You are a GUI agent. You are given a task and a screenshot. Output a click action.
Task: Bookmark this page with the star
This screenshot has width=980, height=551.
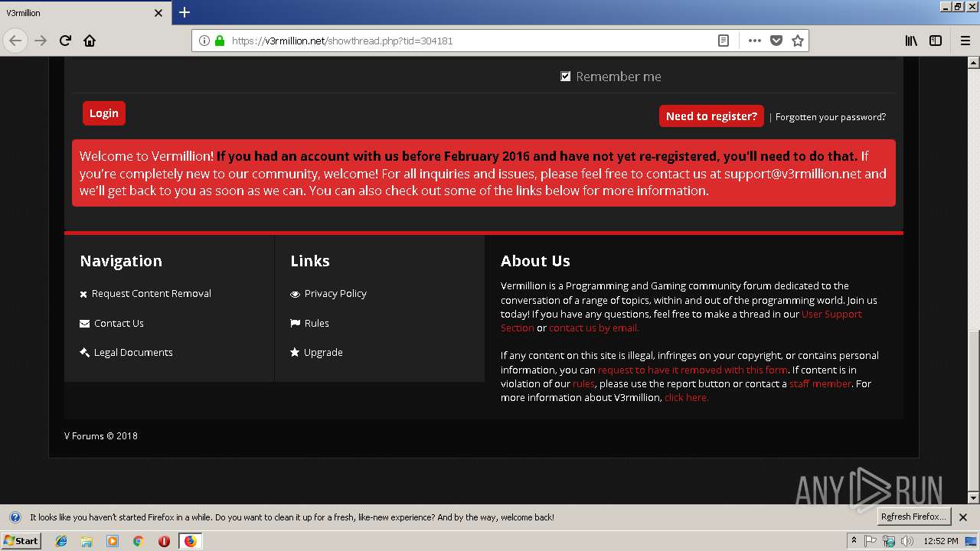(x=797, y=41)
